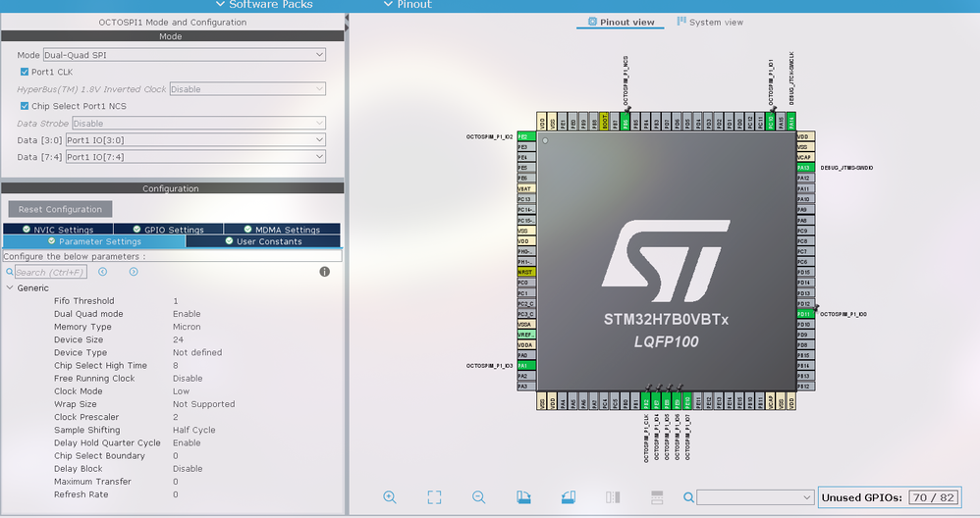Go to previous parameter search result
This screenshot has height=518, width=980.
coord(102,272)
